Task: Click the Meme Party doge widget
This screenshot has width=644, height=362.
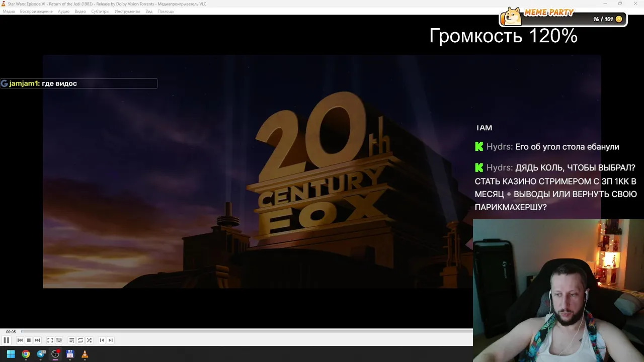Action: point(563,17)
